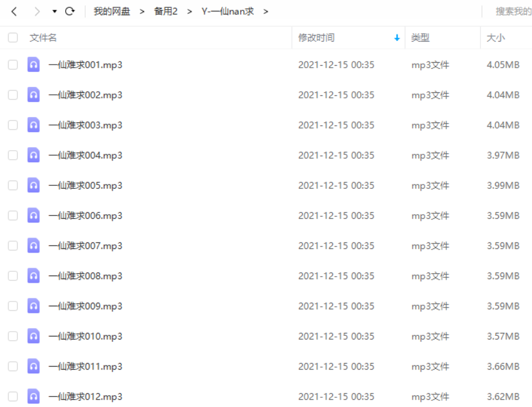Viewport: 532px width, 407px height.
Task: Click the audio icon of 一仙难求004.mp3
Action: [34, 155]
